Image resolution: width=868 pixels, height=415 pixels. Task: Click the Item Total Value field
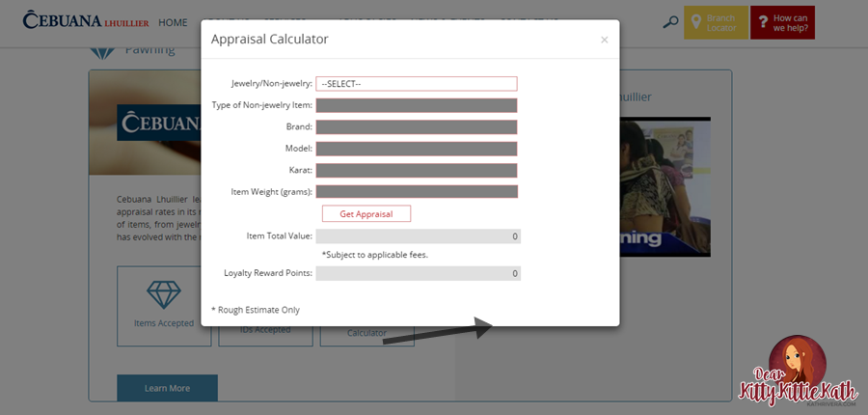click(418, 236)
